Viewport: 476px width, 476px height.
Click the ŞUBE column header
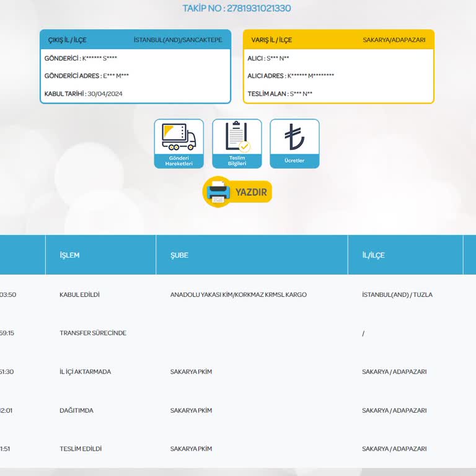pos(179,255)
